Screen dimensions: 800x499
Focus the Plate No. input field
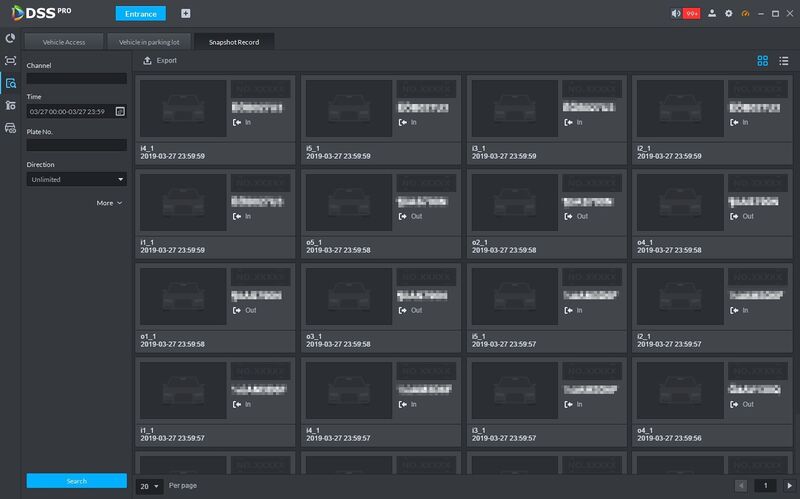[x=77, y=145]
